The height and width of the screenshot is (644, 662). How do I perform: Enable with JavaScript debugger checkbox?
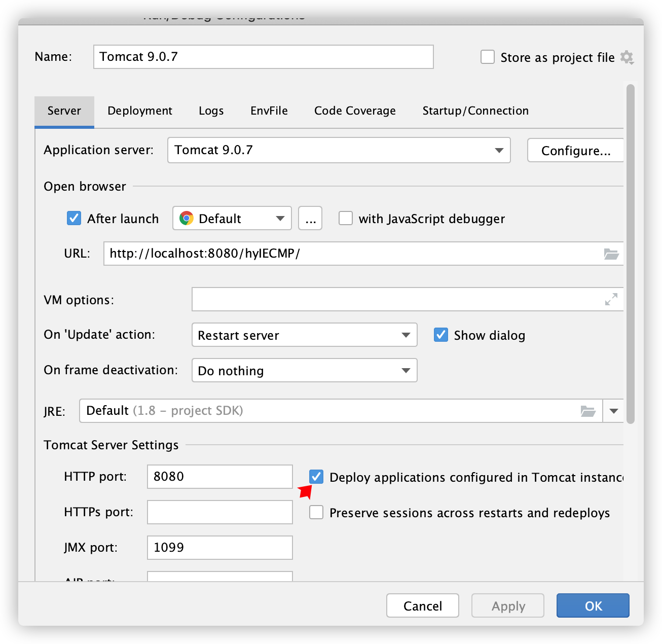[346, 218]
